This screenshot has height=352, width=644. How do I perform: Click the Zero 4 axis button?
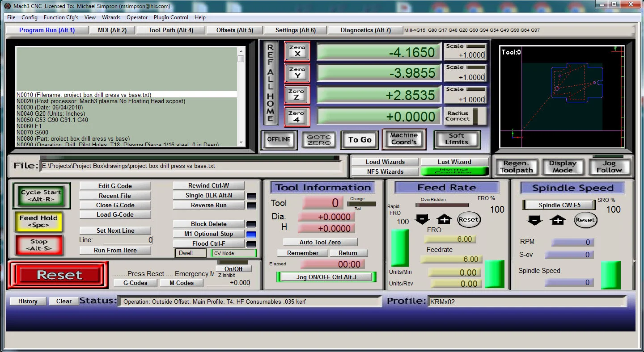click(x=297, y=116)
